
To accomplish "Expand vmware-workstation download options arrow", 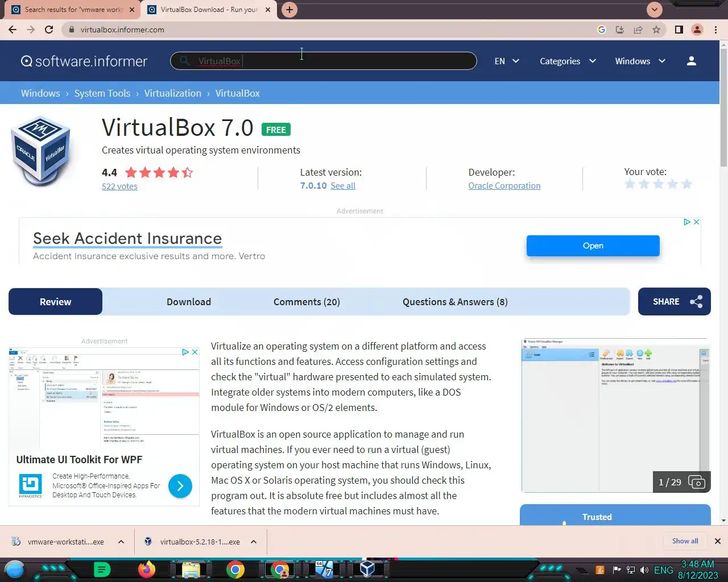I will [121, 542].
